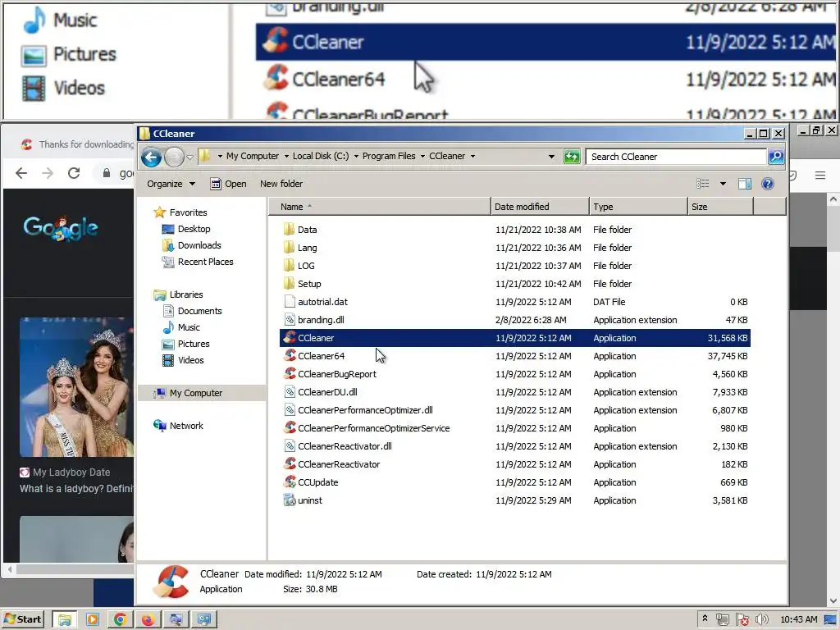Expand the My Computer breadcrumb arrow
Image resolution: width=840 pixels, height=630 pixels.
(x=286, y=157)
